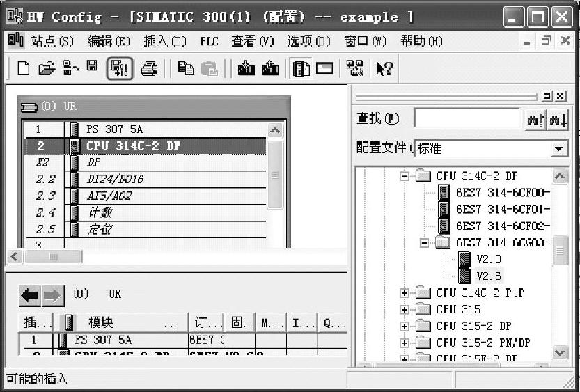
Task: Select the V2.0 firmware entry
Action: (480, 259)
